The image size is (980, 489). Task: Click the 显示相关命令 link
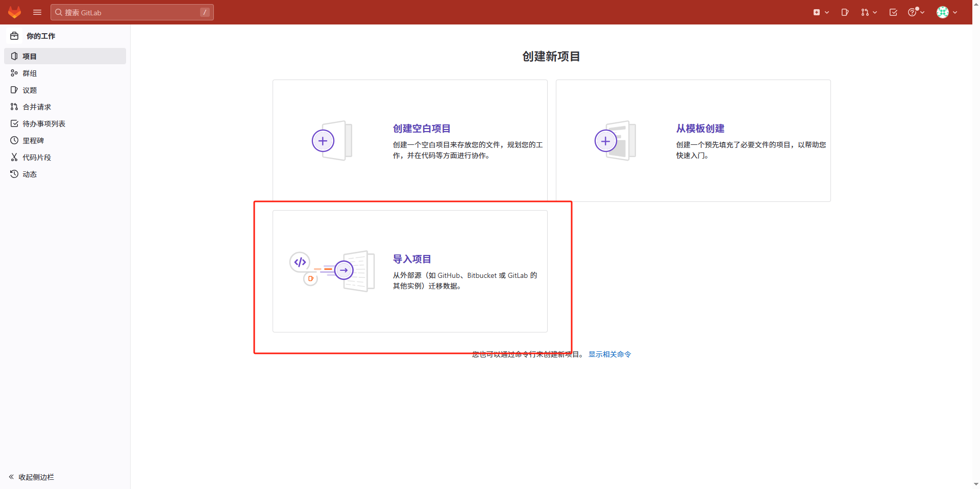(x=609, y=354)
